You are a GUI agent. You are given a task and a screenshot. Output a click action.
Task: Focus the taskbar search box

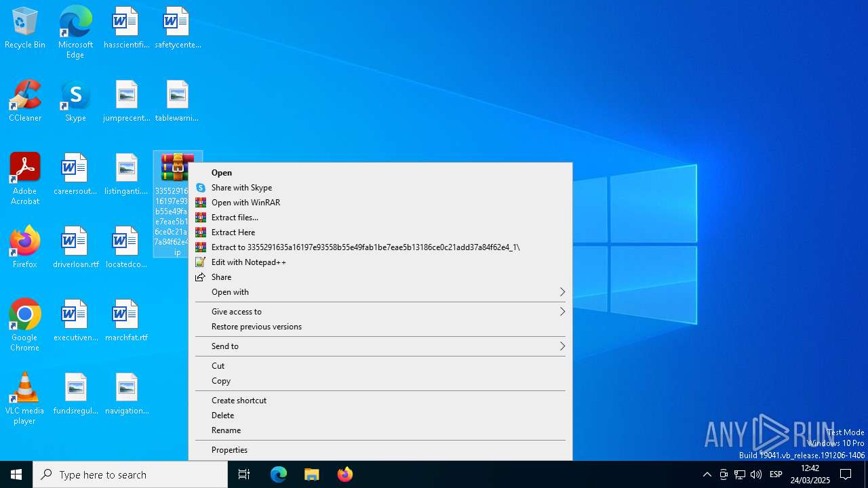point(130,474)
